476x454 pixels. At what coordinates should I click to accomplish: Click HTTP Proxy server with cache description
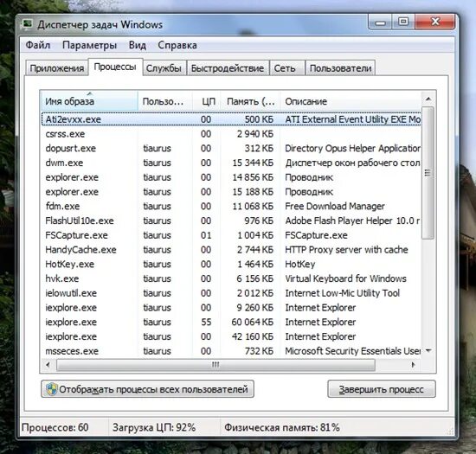pos(346,250)
